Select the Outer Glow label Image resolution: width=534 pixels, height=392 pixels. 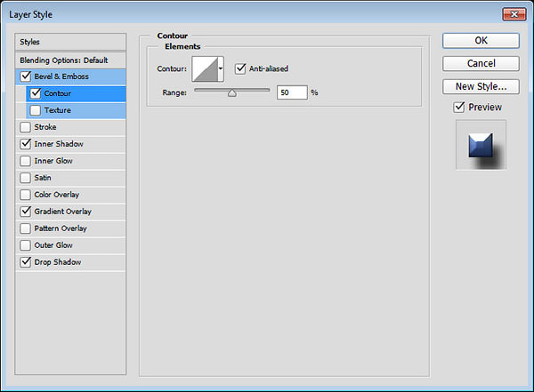[x=53, y=245]
